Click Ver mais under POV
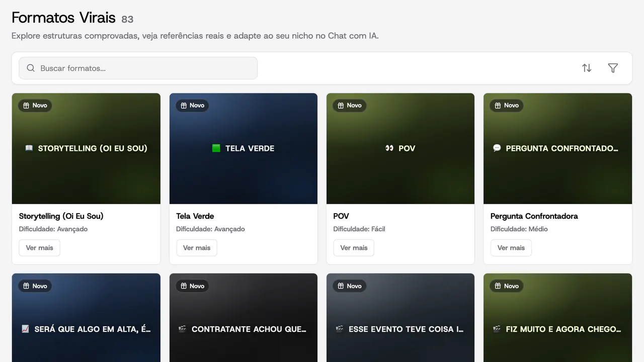This screenshot has width=644, height=362. pyautogui.click(x=354, y=248)
